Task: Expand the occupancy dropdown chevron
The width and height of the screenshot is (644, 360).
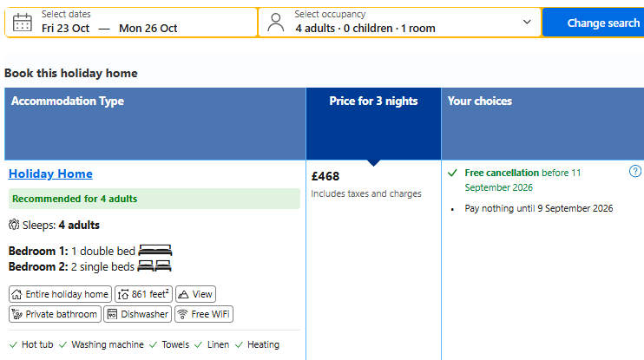Action: (x=527, y=22)
